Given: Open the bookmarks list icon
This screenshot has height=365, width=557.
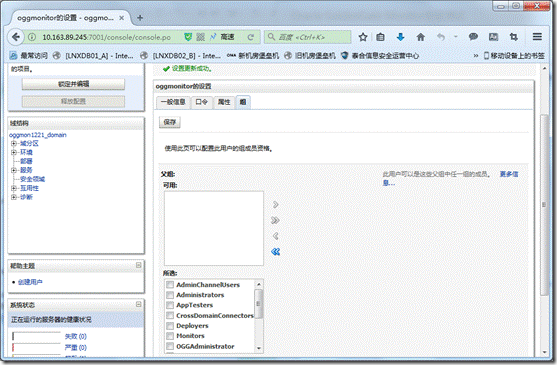Looking at the screenshot, I should coord(380,37).
